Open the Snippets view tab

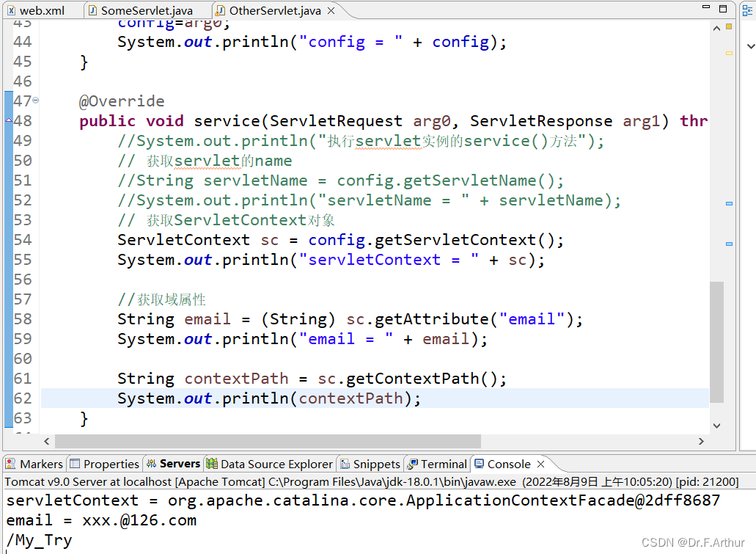370,464
